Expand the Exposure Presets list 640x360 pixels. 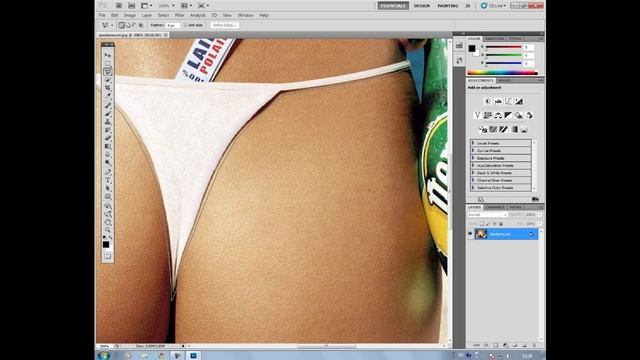[473, 158]
